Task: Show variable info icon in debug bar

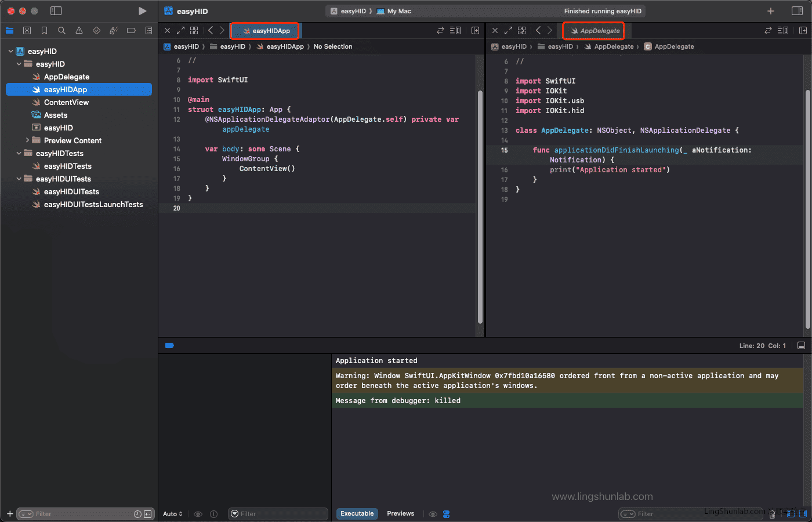Action: tap(213, 514)
